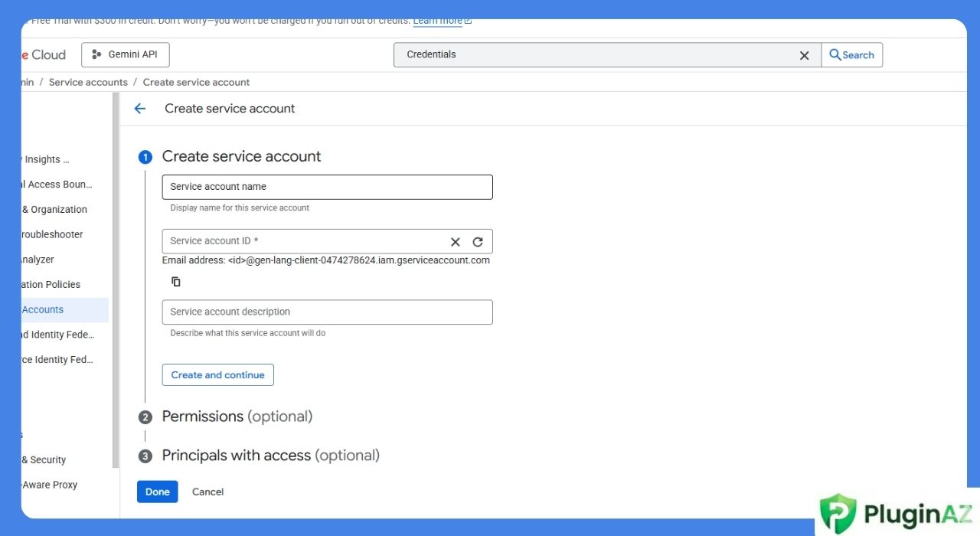This screenshot has height=536, width=980.
Task: Open the Gemini API project picker
Action: coord(126,54)
